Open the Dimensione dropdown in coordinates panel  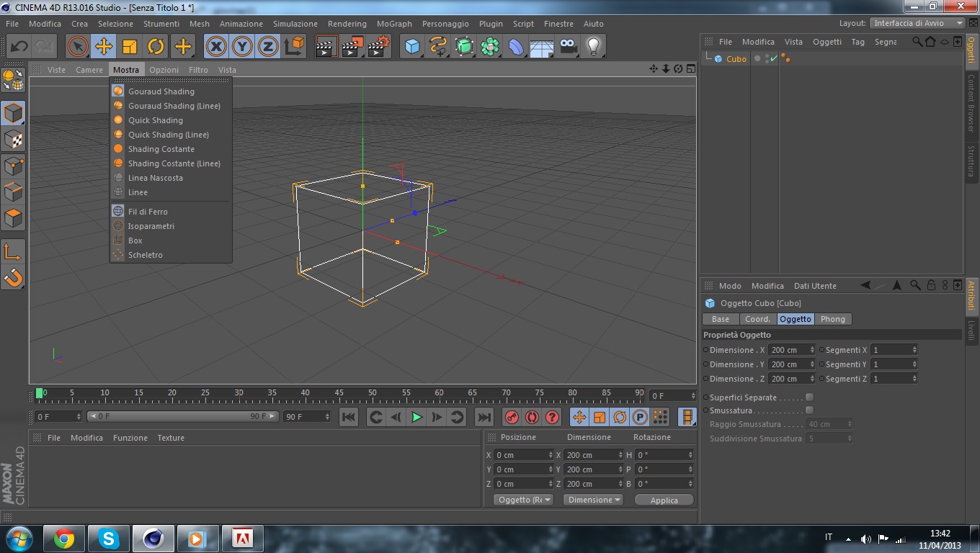(593, 500)
